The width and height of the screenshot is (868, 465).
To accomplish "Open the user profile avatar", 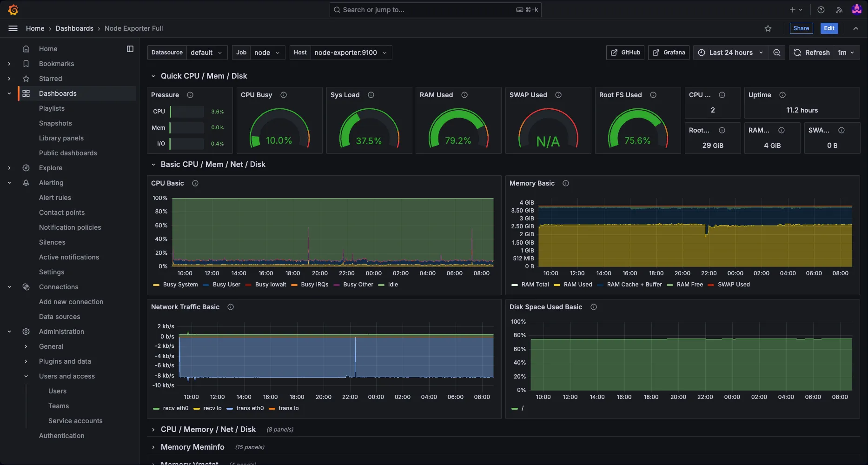I will coord(856,9).
